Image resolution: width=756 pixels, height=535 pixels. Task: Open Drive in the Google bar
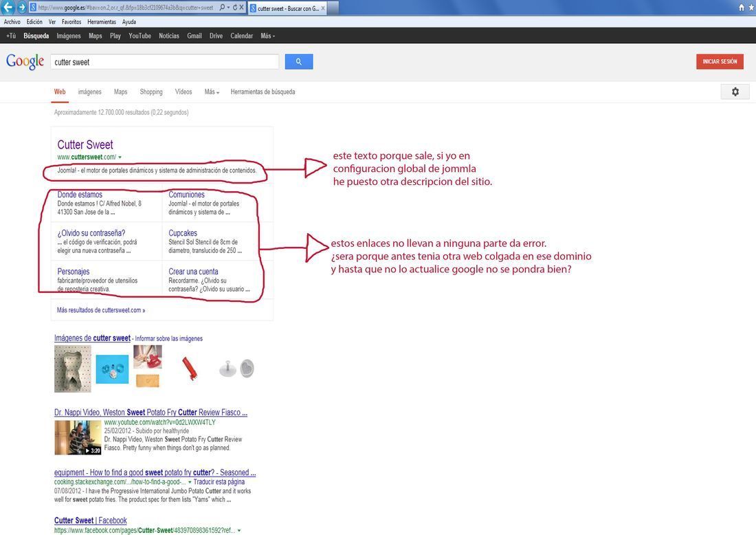click(216, 36)
